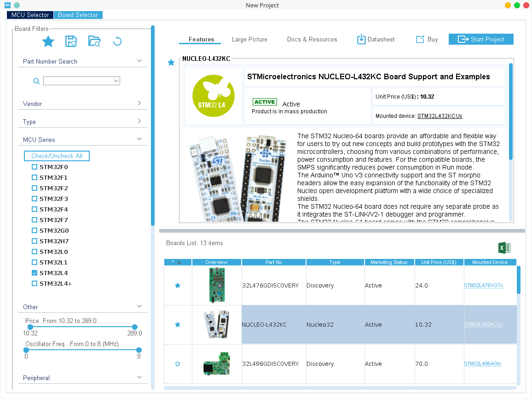The width and height of the screenshot is (532, 399).
Task: Open the STM32L432KCUx mounted device link
Action: tap(439, 116)
